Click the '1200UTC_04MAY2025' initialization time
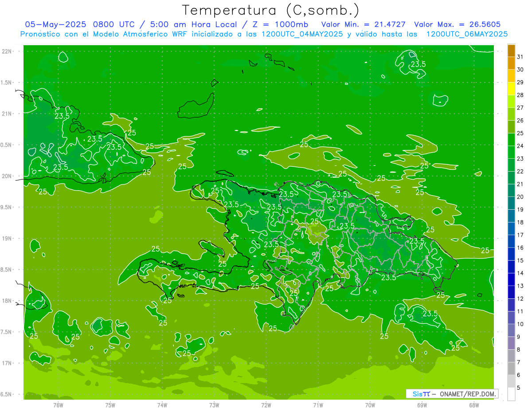The image size is (532, 411). (x=303, y=34)
